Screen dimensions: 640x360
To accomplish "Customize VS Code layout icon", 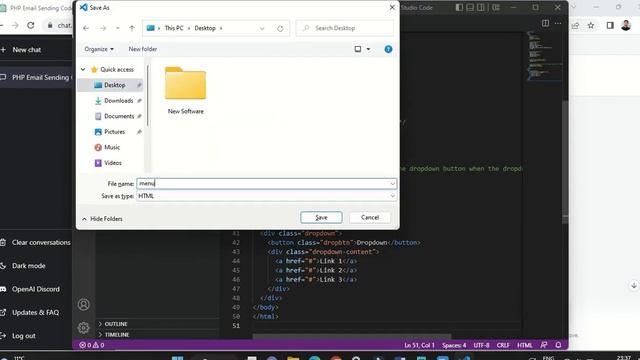I will pos(496,7).
